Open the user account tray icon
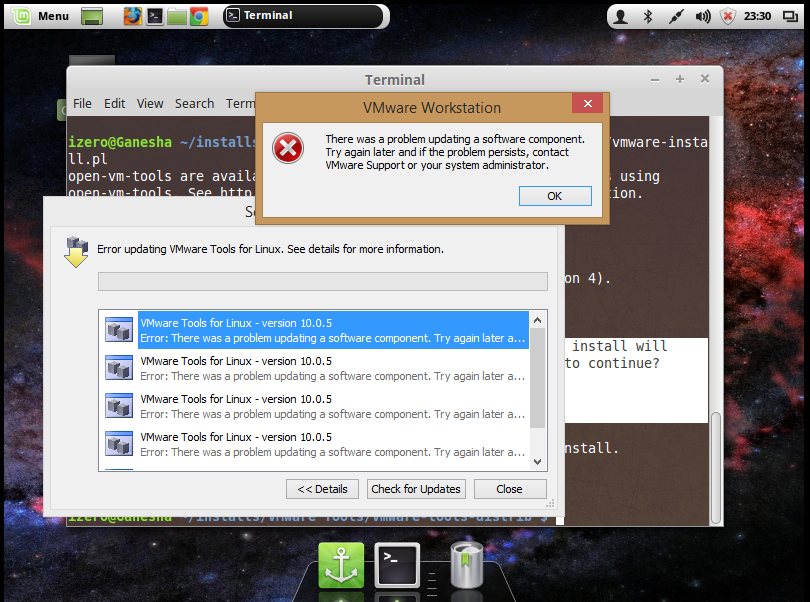810x602 pixels. click(621, 17)
